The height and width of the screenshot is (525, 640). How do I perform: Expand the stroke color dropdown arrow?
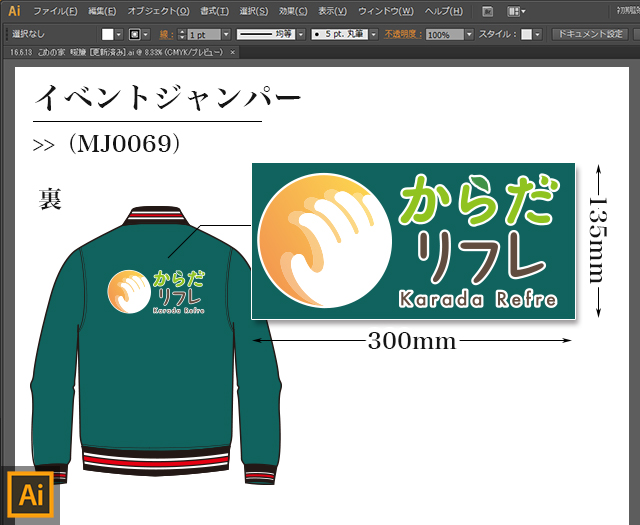[x=146, y=35]
